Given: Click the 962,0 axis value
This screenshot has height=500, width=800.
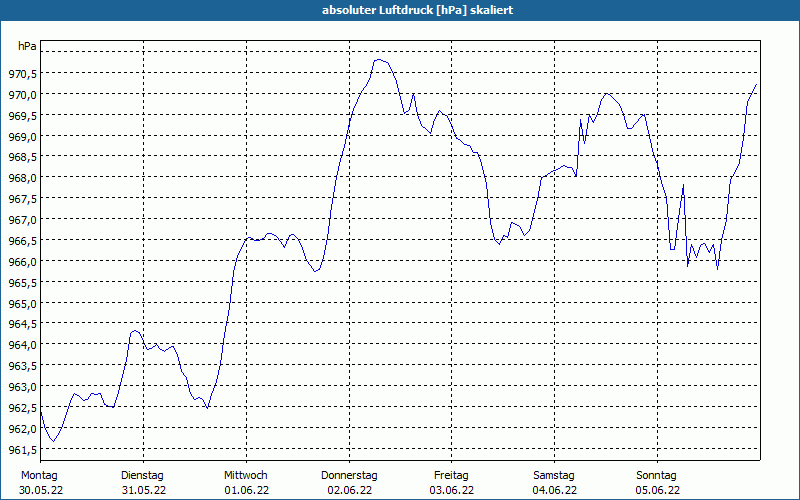Looking at the screenshot, I should point(23,429).
